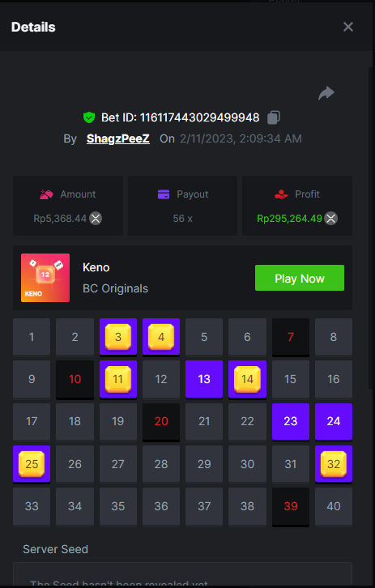
Task: Open ShagzPeeZ user profile link
Action: click(x=118, y=138)
